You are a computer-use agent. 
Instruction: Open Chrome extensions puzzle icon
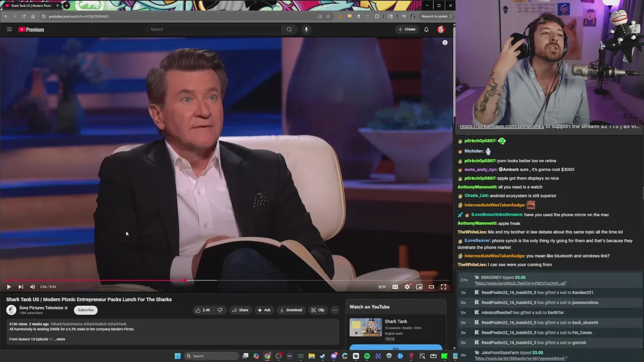(x=377, y=16)
